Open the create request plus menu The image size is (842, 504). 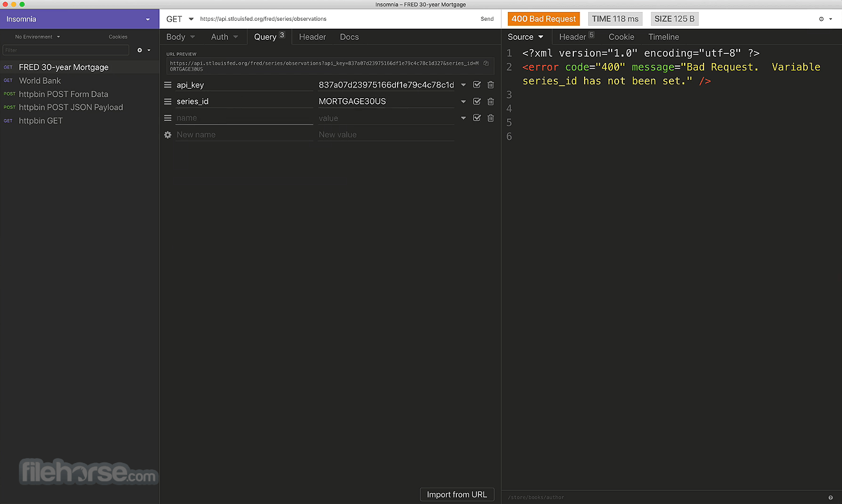click(x=144, y=50)
